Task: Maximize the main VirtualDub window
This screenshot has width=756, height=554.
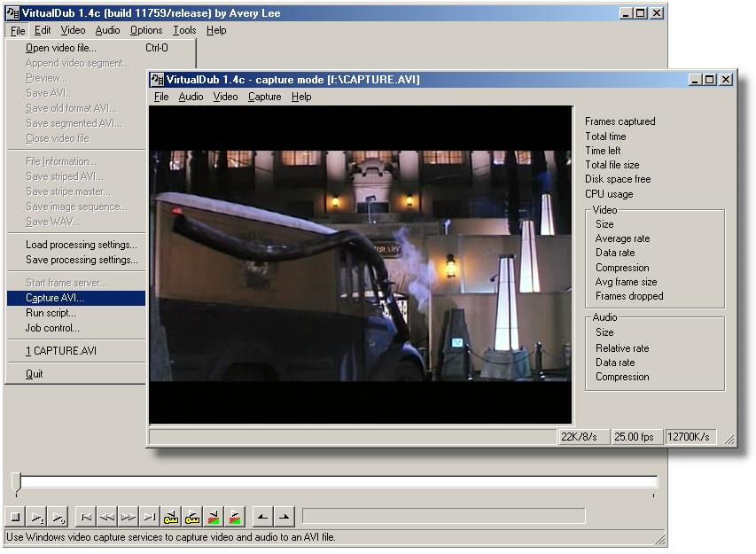Action: point(640,13)
